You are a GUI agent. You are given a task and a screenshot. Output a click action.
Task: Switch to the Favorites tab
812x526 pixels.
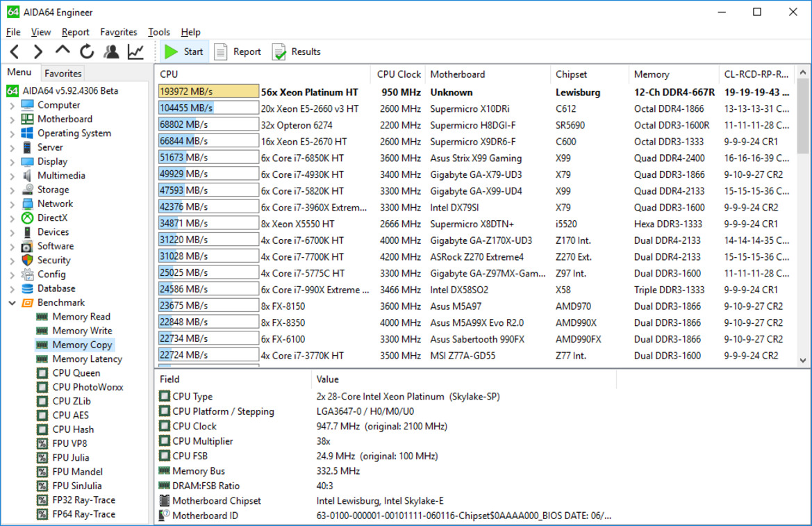click(x=63, y=74)
